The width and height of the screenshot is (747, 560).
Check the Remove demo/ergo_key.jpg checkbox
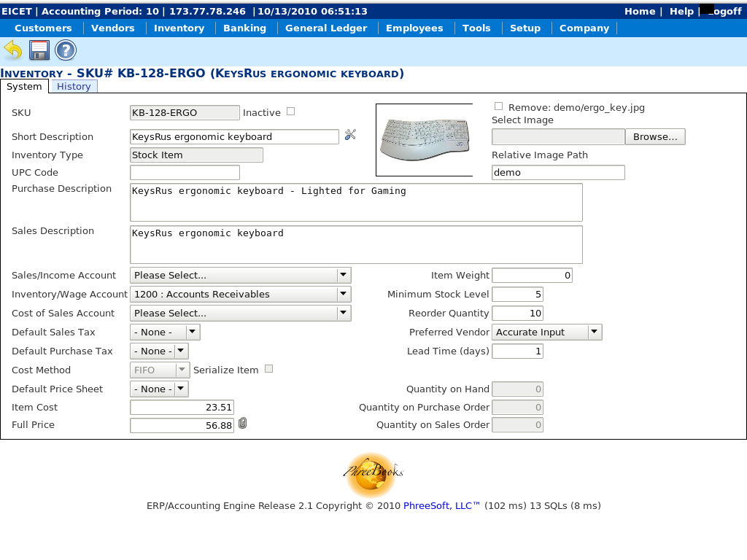click(498, 106)
